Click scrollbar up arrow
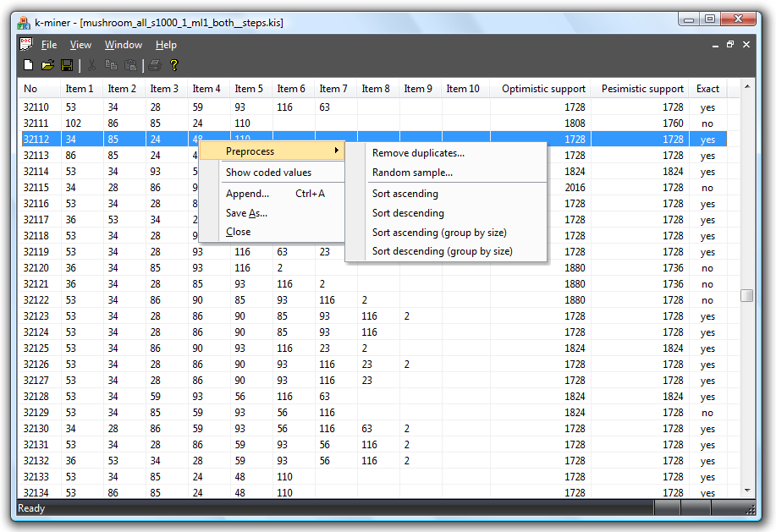 [747, 86]
